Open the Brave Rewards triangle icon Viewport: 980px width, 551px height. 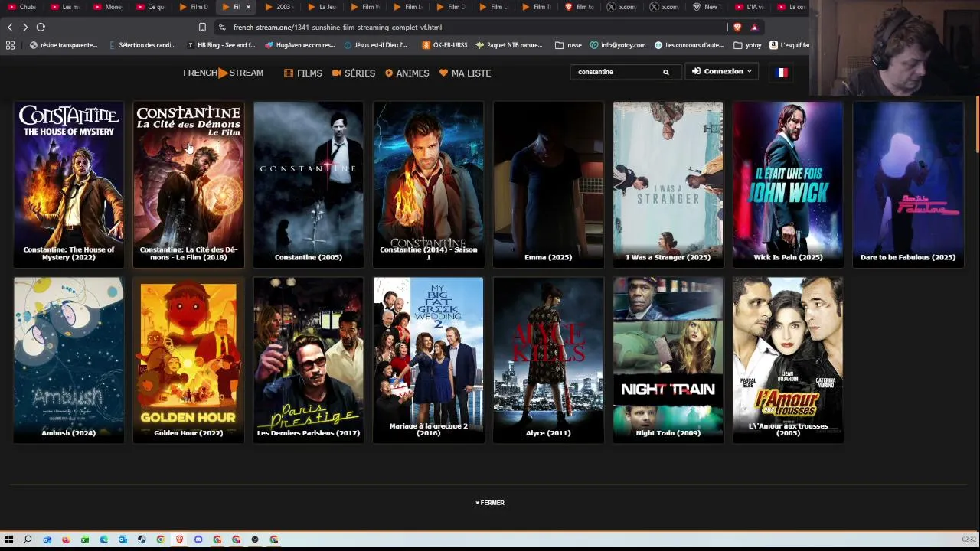(754, 28)
